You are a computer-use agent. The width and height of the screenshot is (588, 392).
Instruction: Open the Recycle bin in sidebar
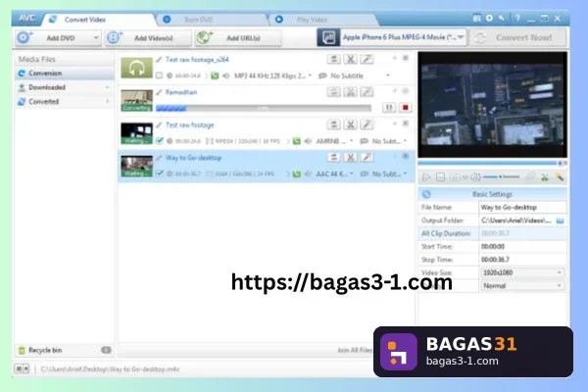pyautogui.click(x=65, y=350)
